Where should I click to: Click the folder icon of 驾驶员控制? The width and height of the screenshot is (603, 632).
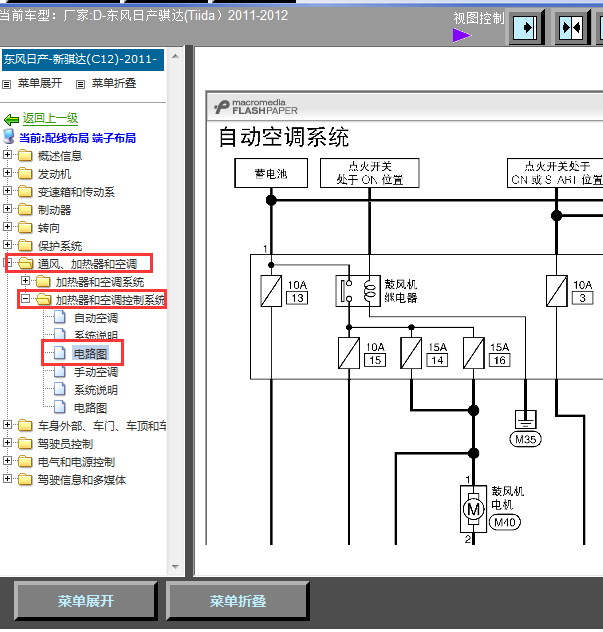click(25, 443)
